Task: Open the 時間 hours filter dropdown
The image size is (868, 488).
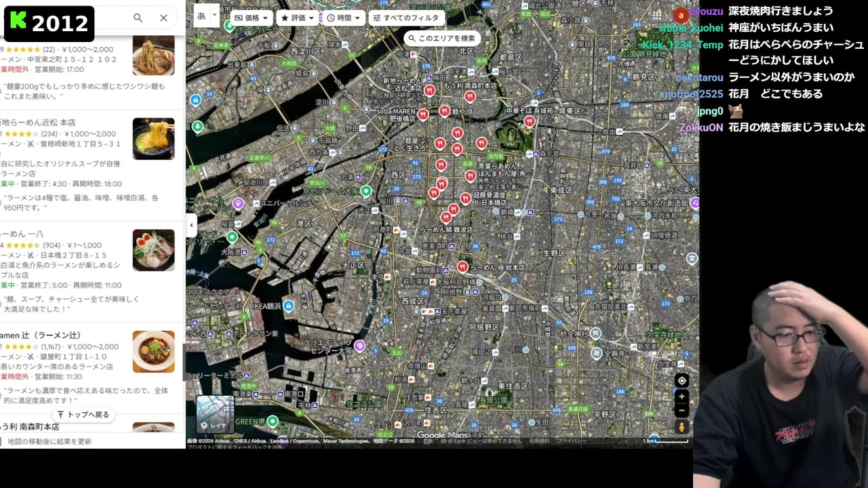Action: pyautogui.click(x=344, y=18)
